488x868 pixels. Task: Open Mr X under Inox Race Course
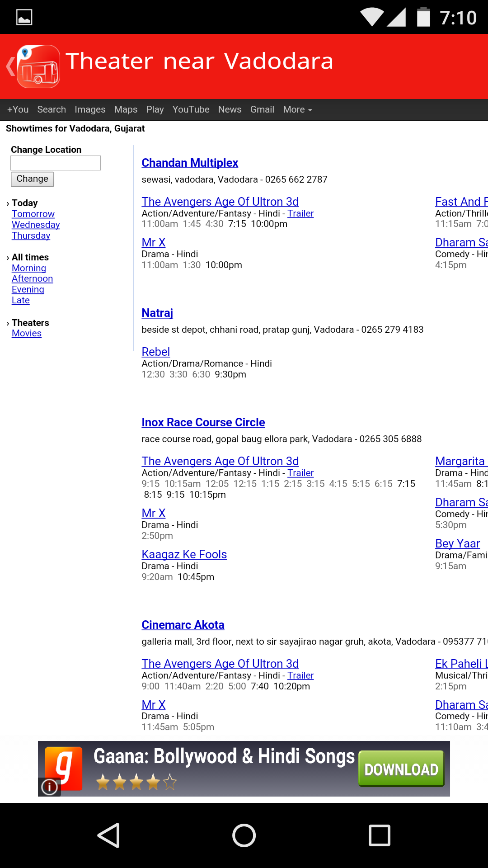click(154, 513)
